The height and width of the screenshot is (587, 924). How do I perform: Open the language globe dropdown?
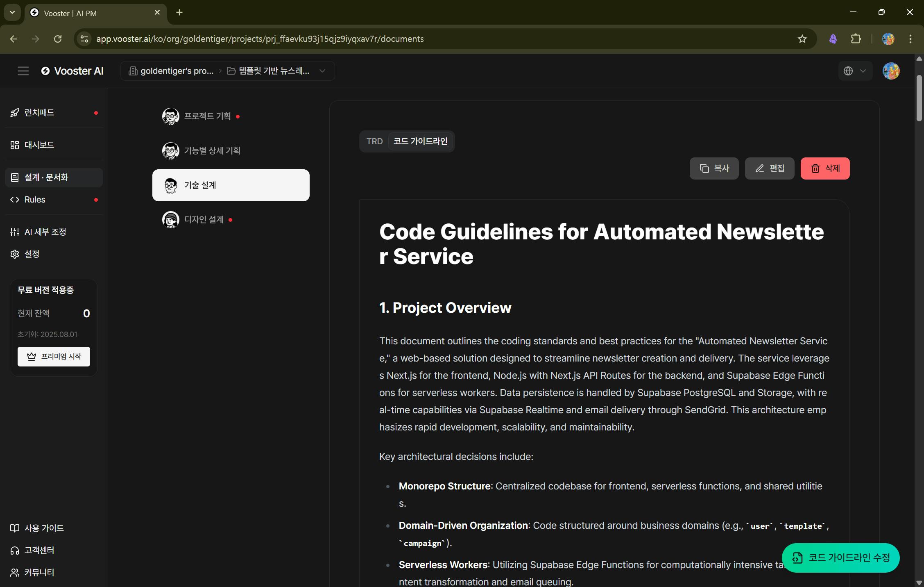pyautogui.click(x=855, y=71)
